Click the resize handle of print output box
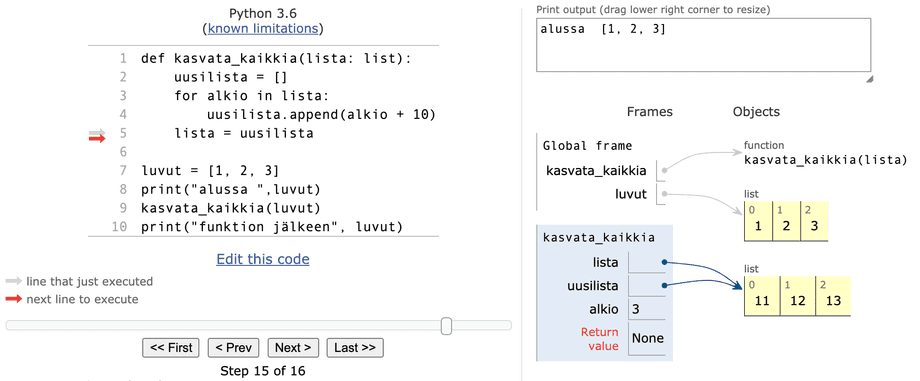 (869, 79)
